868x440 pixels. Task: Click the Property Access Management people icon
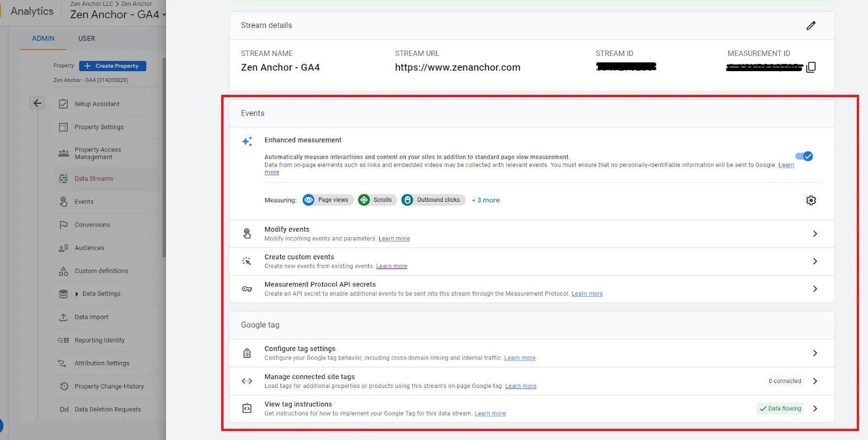click(x=63, y=154)
